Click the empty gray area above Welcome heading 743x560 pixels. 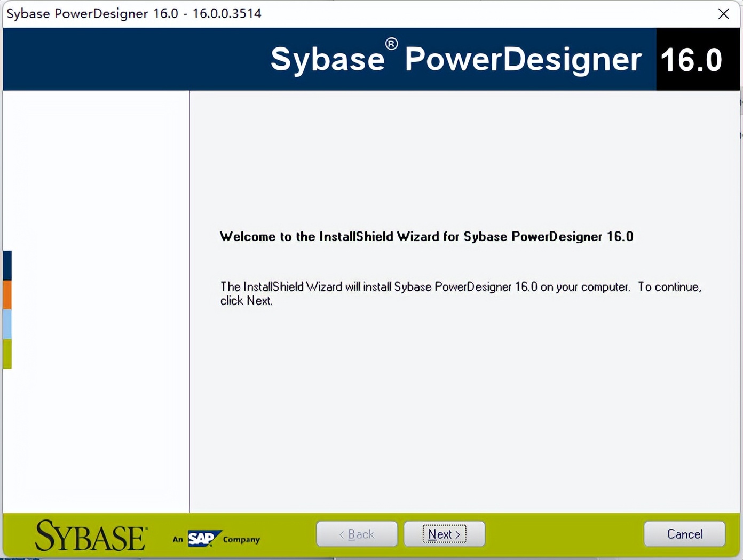(464, 160)
